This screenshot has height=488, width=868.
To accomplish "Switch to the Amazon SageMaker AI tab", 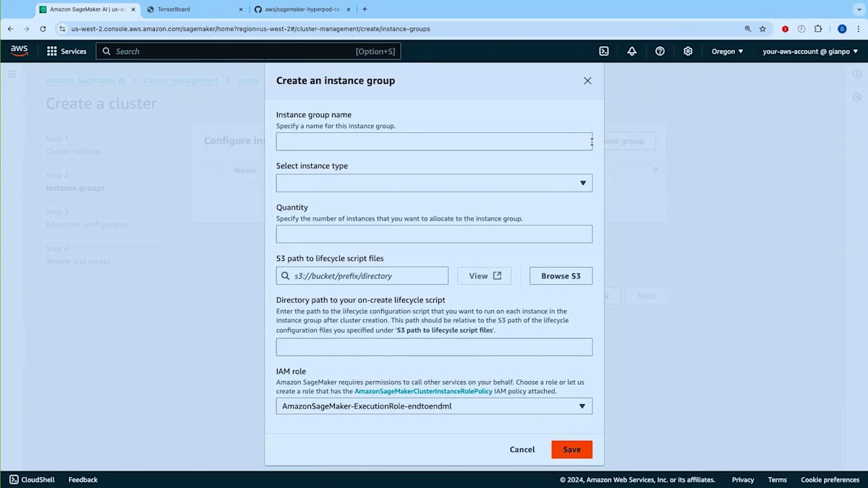I will [x=87, y=9].
